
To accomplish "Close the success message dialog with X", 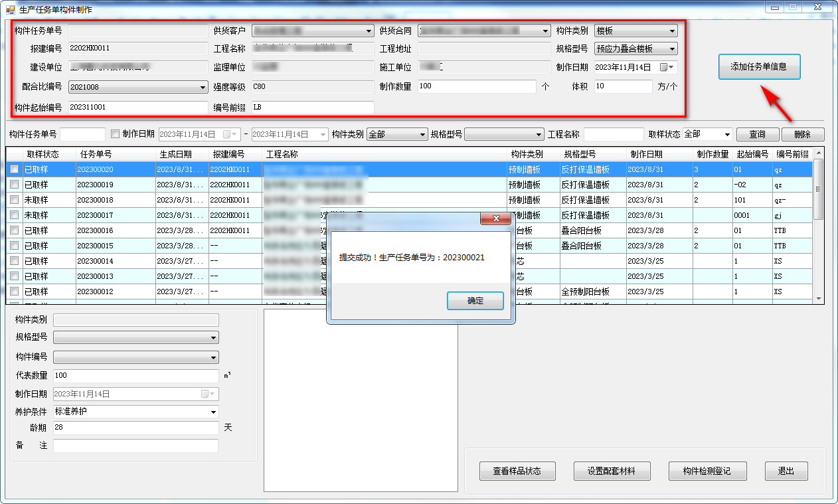I will coord(495,219).
